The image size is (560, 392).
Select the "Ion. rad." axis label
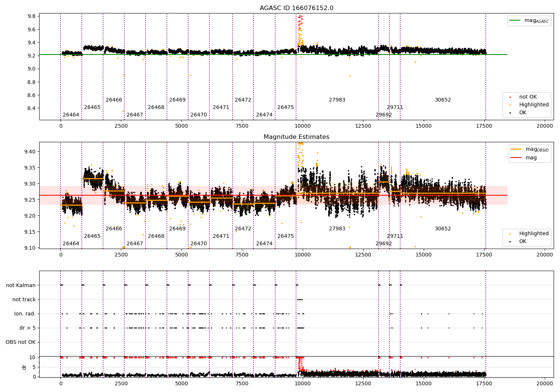25,314
